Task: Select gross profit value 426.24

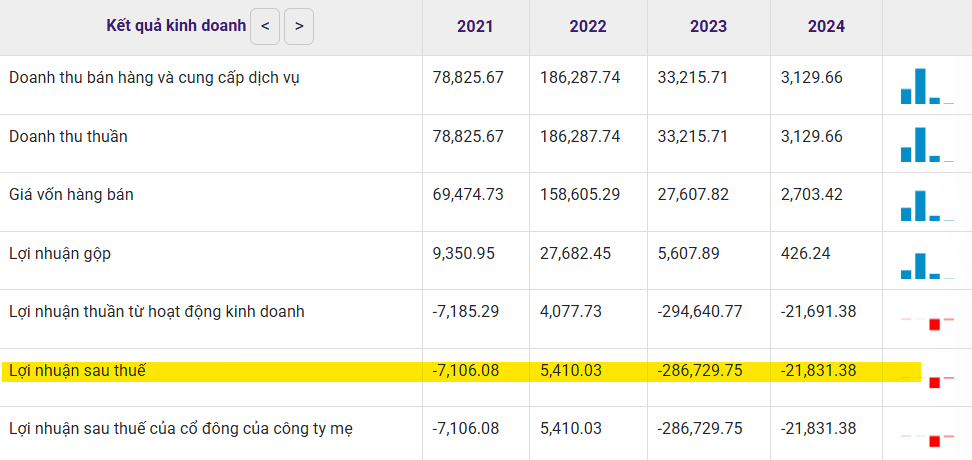Action: 805,254
